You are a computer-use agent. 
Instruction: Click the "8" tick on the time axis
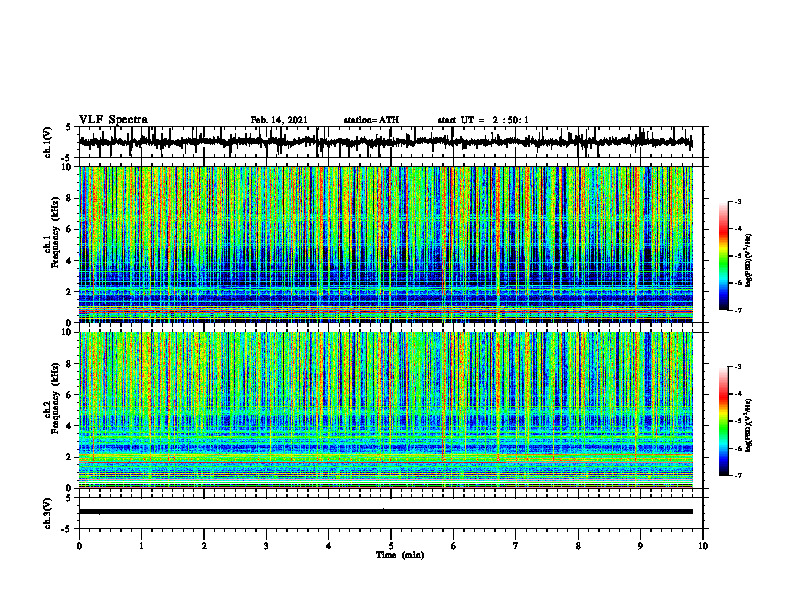pos(578,546)
